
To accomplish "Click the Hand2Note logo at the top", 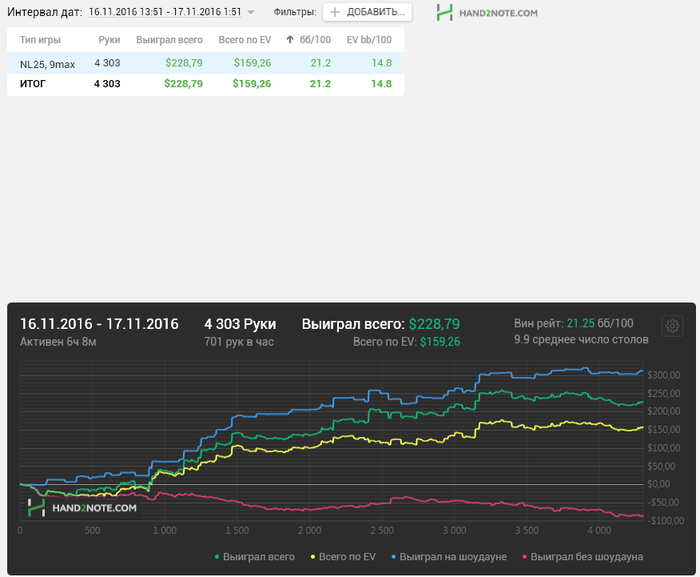I will 487,13.
